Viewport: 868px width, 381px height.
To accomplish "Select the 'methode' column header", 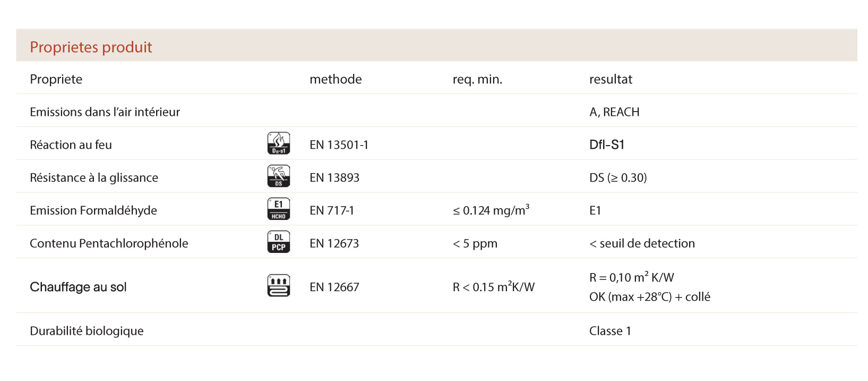I will [336, 80].
